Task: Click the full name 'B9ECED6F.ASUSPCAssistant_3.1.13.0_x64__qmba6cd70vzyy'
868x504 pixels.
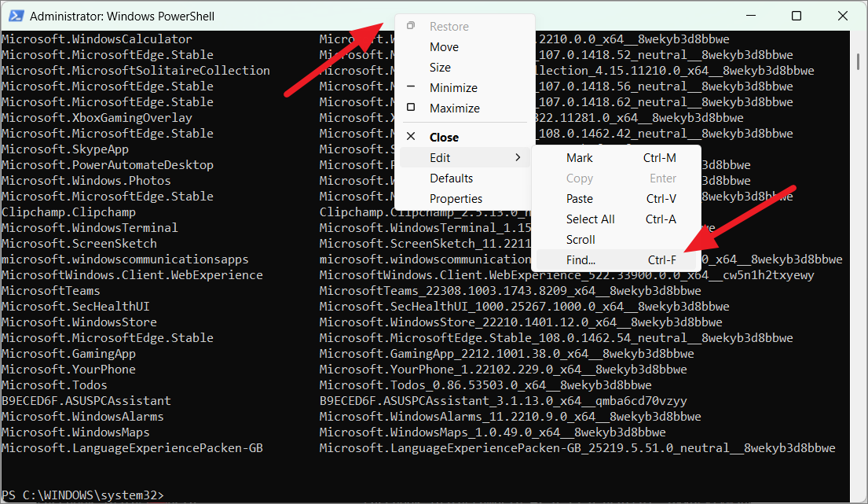Action: (504, 401)
